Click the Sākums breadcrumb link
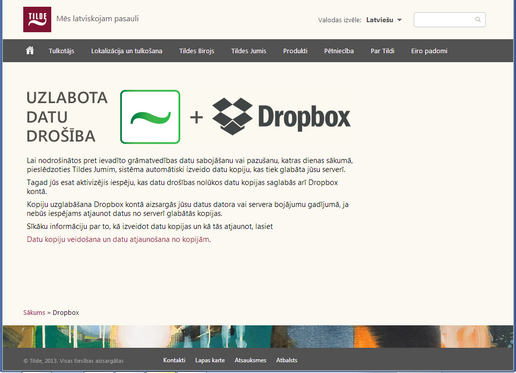The height and width of the screenshot is (373, 516). 34,313
